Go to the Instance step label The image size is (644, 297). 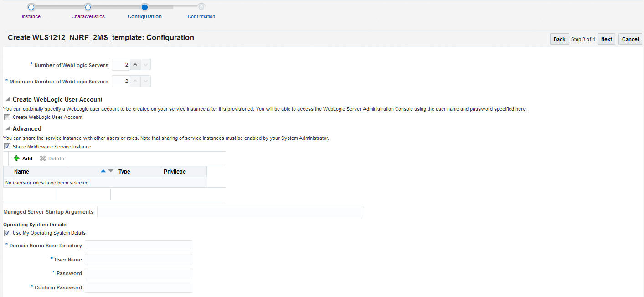(31, 16)
